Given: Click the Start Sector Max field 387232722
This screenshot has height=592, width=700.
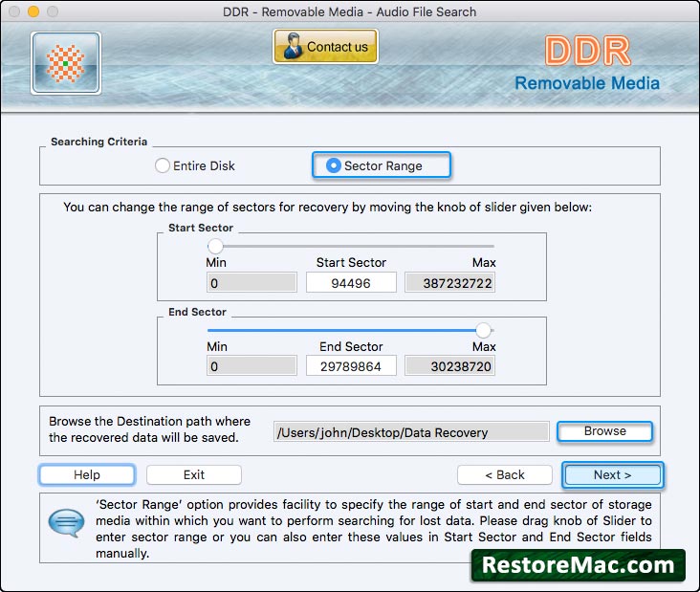Looking at the screenshot, I should click(x=450, y=283).
